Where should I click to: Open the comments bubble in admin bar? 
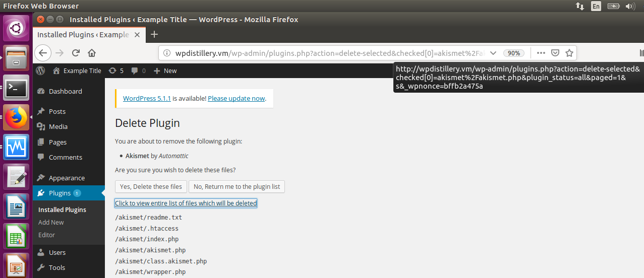coord(138,71)
